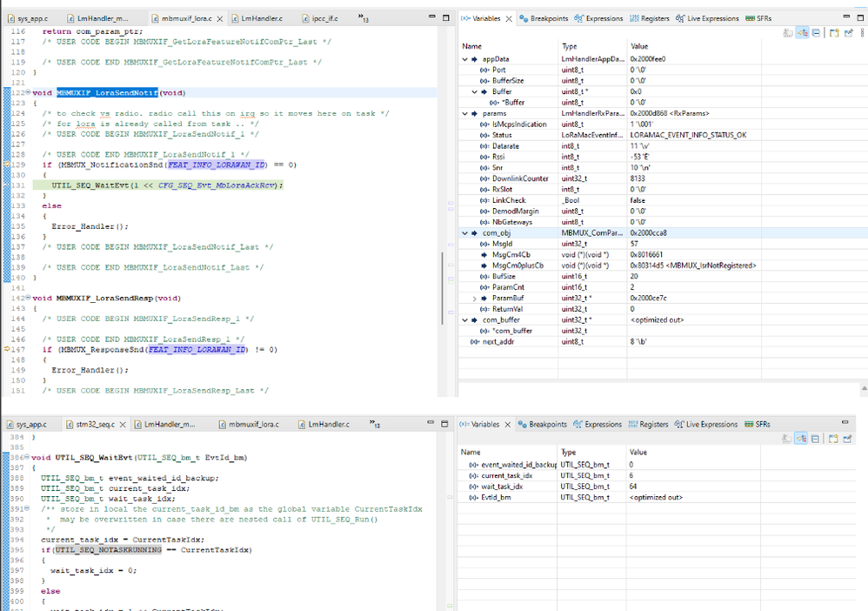Collapse the com_obj variable node

[465, 233]
